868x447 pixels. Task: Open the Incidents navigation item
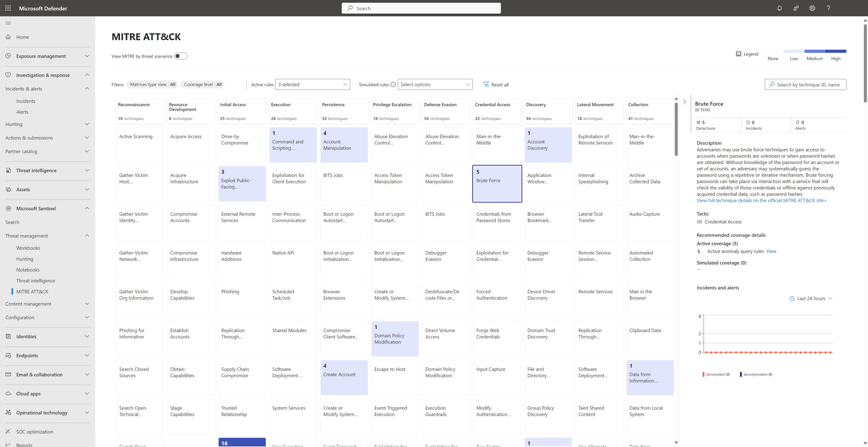(26, 101)
